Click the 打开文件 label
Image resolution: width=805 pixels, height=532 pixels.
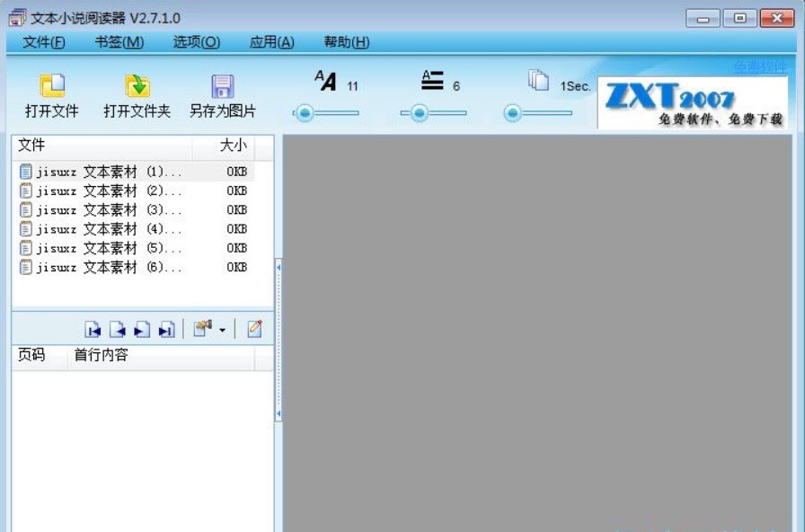tap(52, 111)
